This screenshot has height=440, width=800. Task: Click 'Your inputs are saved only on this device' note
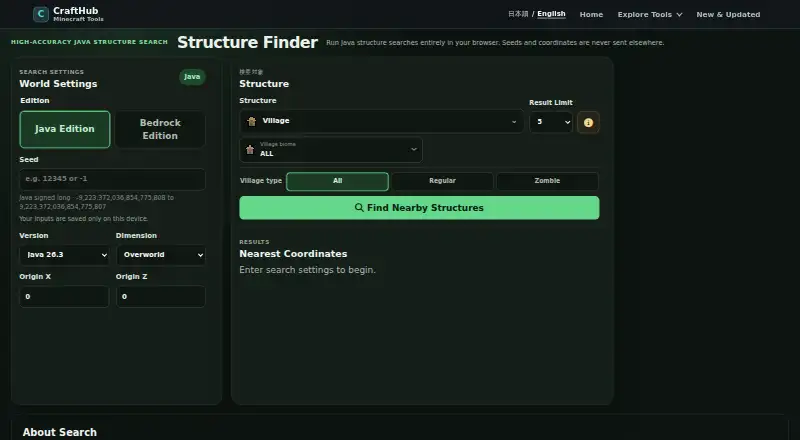pos(84,218)
